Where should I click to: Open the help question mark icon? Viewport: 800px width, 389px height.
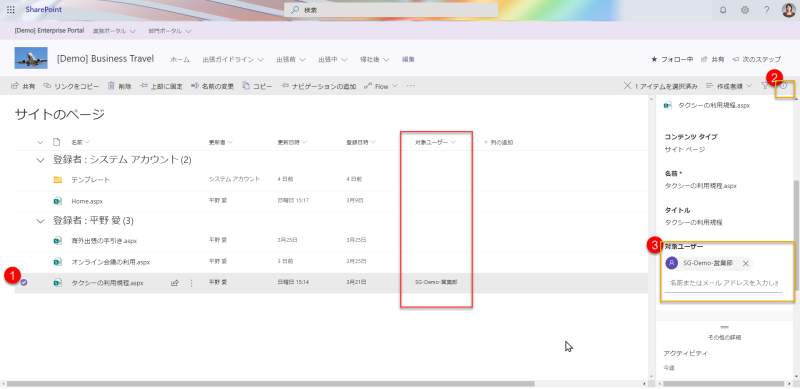(766, 10)
